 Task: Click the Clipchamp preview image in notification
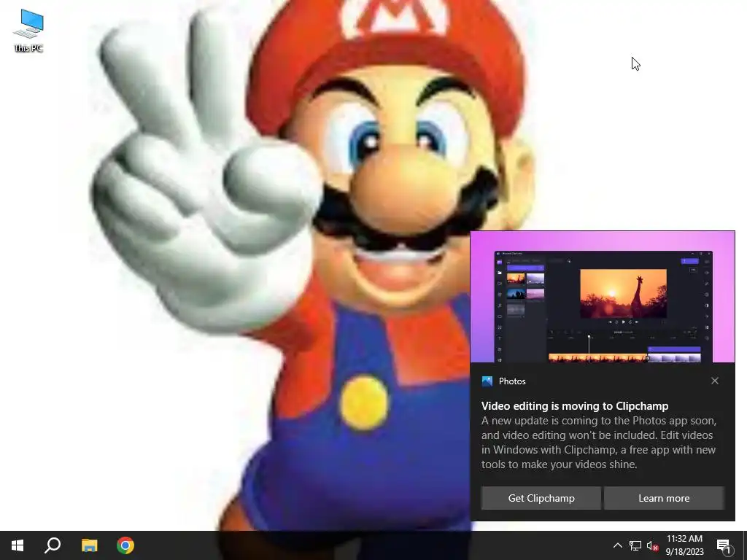click(x=603, y=297)
